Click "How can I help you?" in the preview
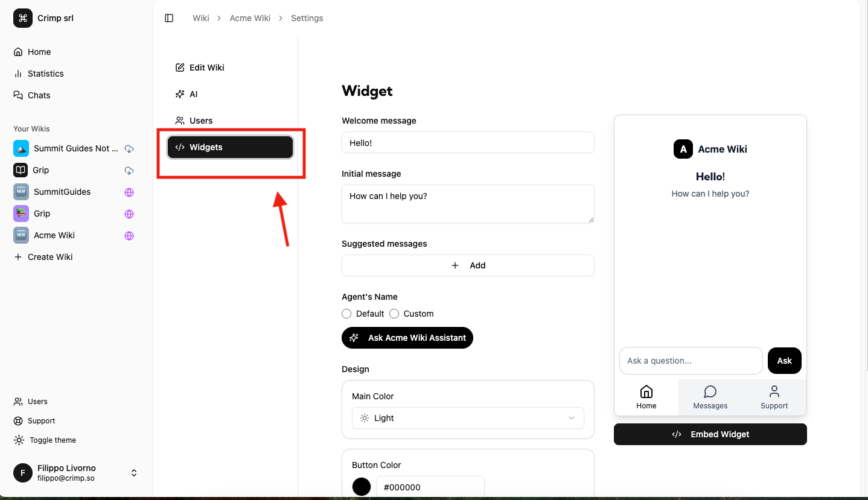The image size is (868, 500). 710,194
